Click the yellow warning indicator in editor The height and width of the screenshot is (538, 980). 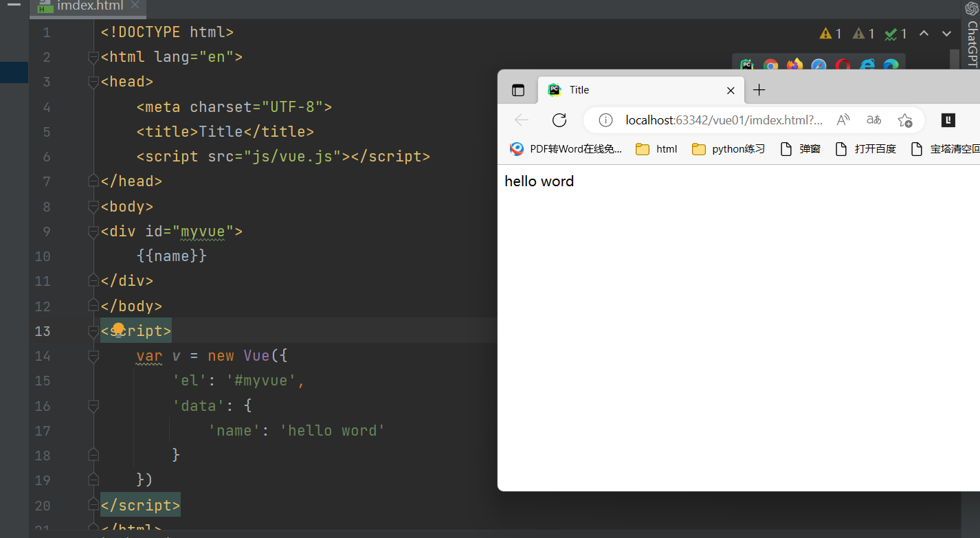(831, 34)
